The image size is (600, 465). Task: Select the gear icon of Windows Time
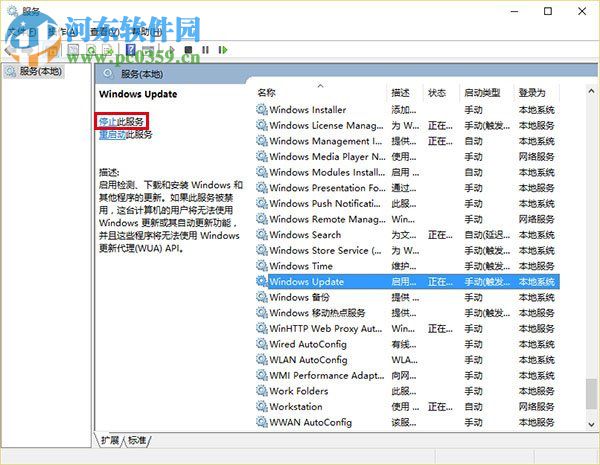click(x=262, y=266)
